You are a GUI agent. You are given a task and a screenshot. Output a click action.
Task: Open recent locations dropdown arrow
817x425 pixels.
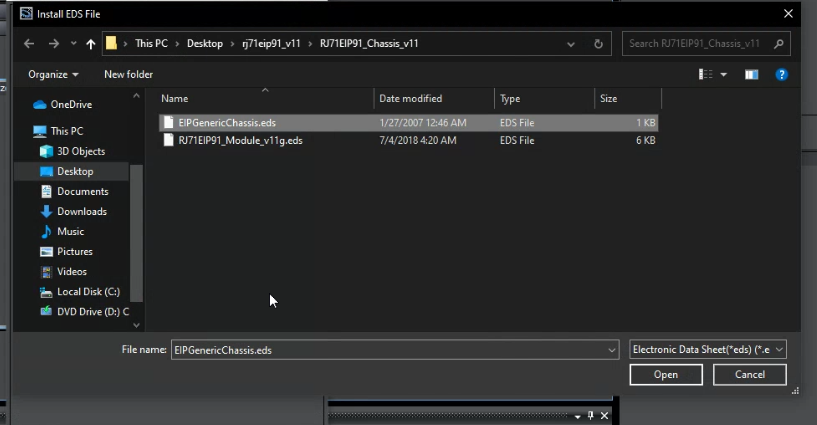(73, 44)
